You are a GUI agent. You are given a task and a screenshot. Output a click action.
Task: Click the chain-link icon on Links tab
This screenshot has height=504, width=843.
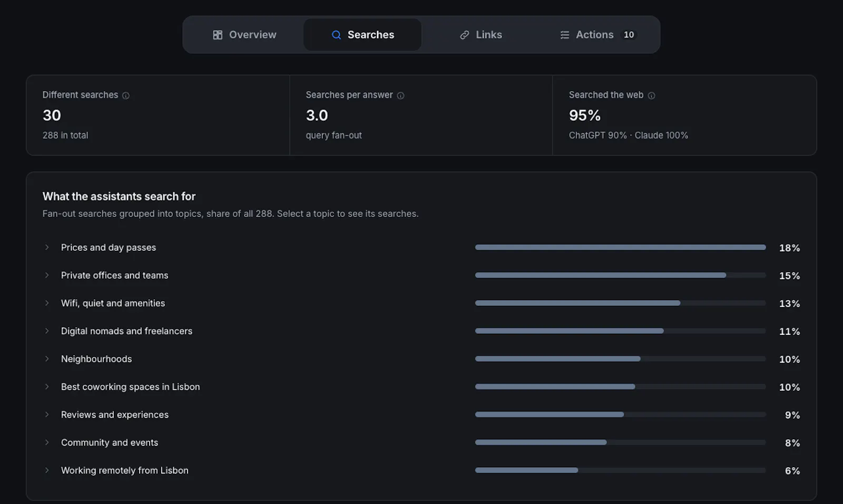point(465,35)
